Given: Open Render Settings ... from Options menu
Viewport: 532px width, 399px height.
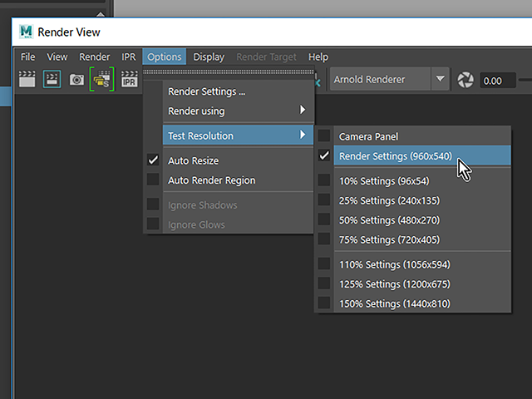Looking at the screenshot, I should click(239, 91).
